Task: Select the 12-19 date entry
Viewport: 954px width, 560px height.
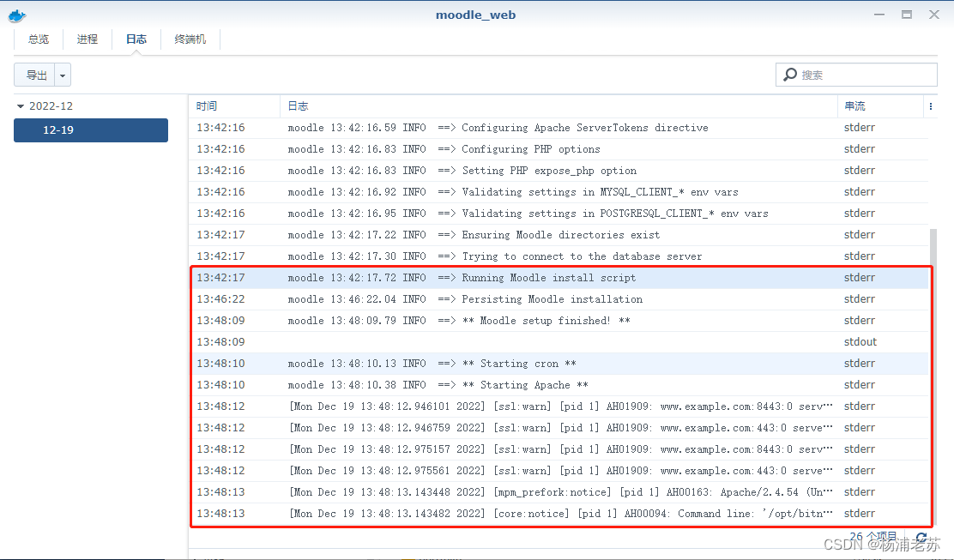Action: point(91,130)
